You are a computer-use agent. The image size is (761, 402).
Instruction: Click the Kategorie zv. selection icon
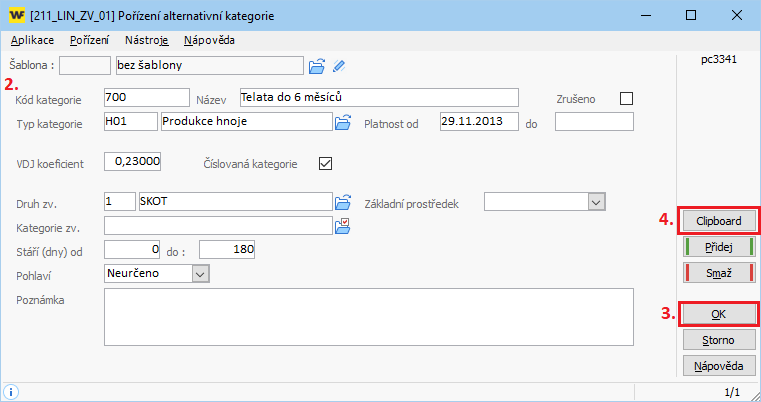point(343,225)
